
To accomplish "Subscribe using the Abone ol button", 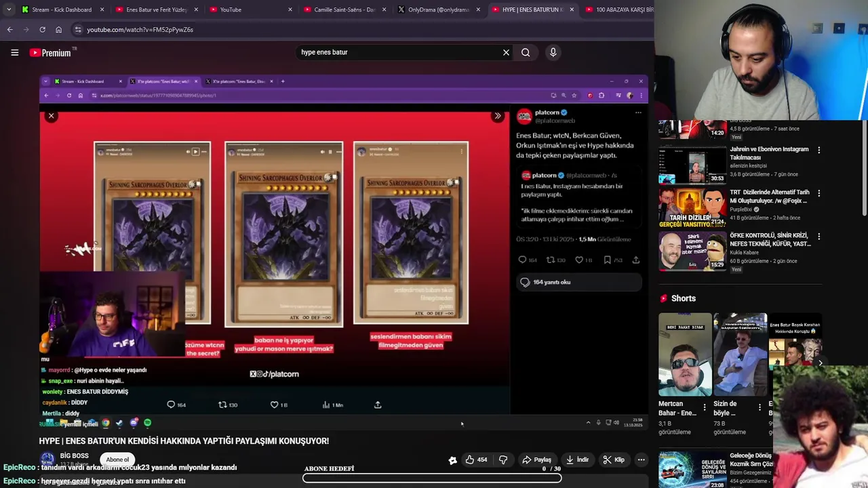I will (x=117, y=460).
